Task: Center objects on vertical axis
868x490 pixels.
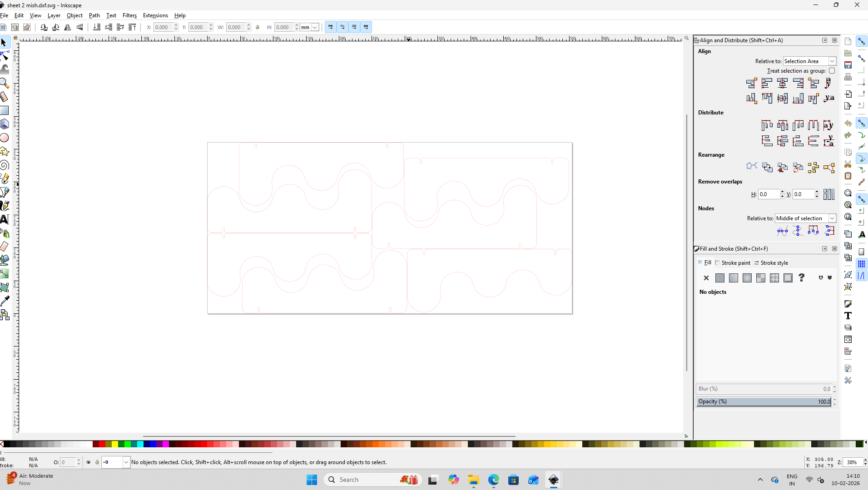Action: tap(783, 83)
